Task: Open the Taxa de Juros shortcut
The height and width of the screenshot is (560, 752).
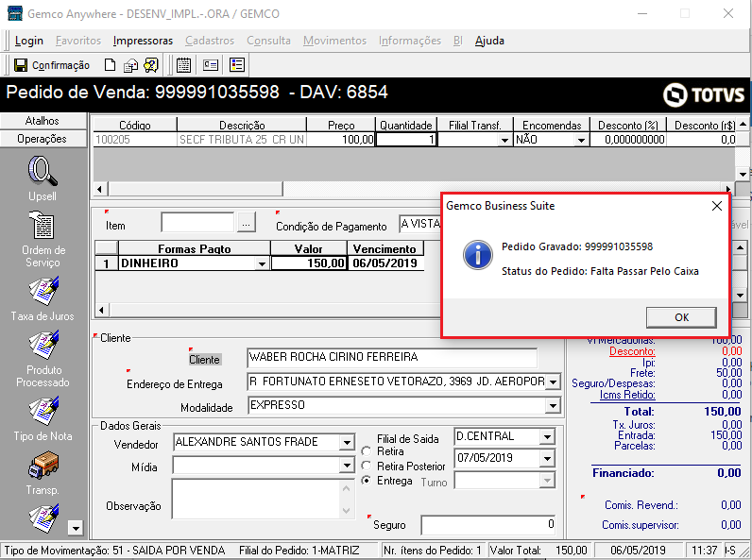Action: click(43, 291)
